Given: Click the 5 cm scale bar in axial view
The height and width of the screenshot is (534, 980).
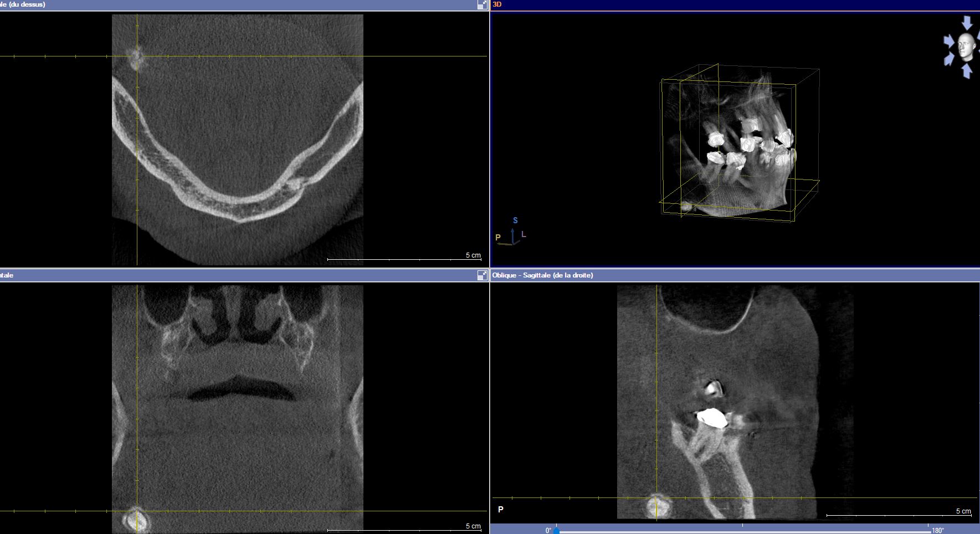Looking at the screenshot, I should coord(403,259).
